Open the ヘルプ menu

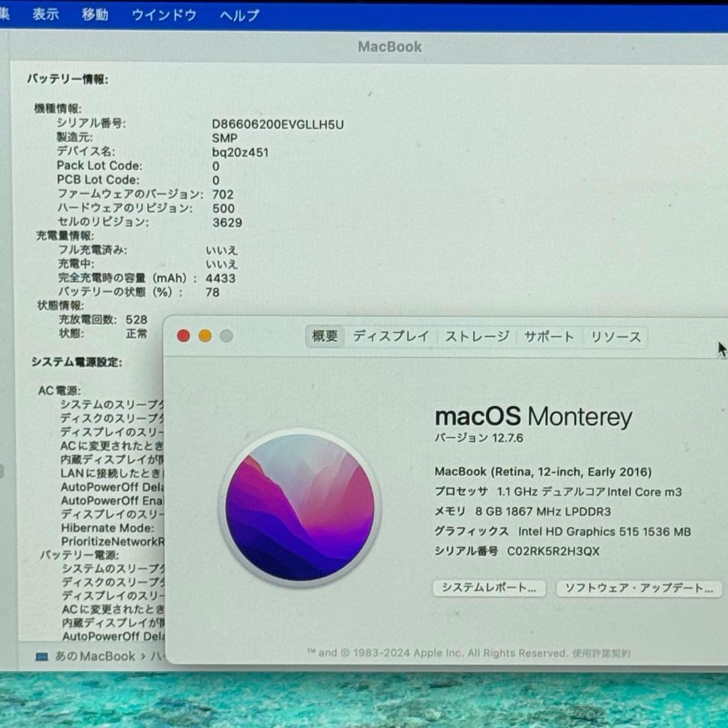click(x=239, y=14)
